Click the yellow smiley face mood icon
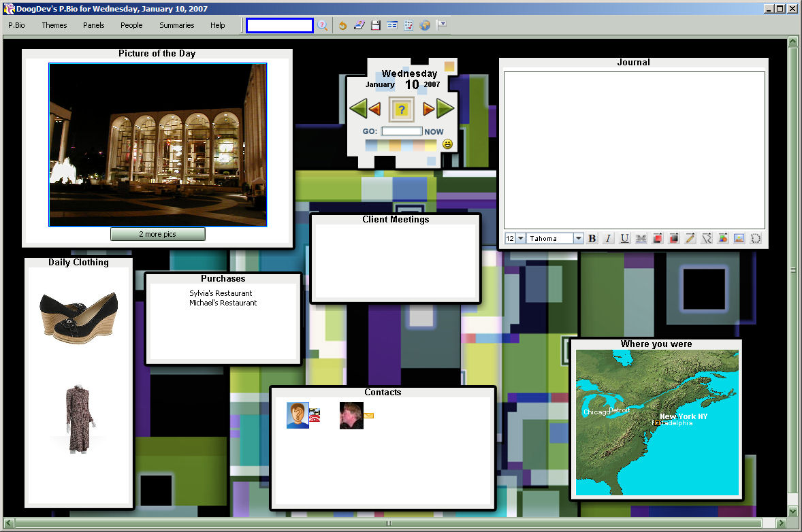The image size is (802, 532). (x=447, y=144)
